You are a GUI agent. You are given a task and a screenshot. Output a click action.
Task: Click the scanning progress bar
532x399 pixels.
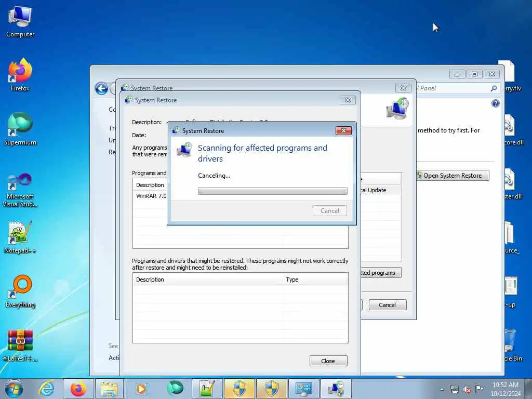click(272, 191)
